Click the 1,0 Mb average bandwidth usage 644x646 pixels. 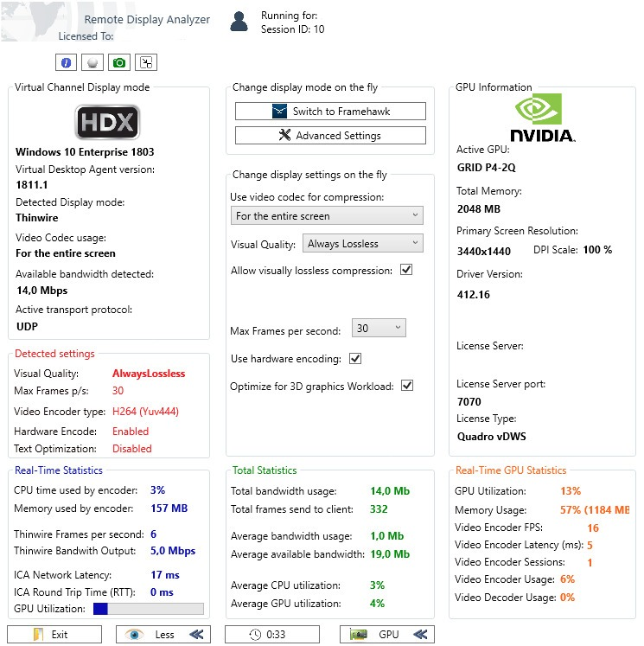[387, 535]
